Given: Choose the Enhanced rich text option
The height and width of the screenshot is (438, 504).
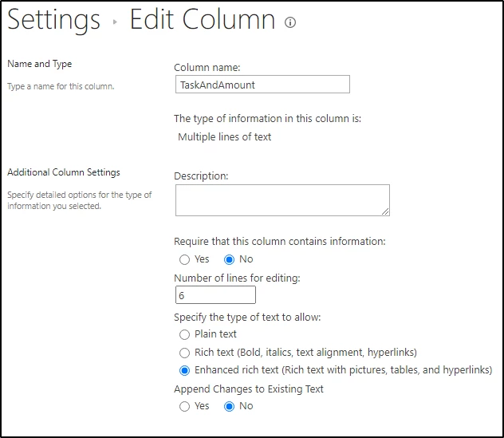Looking at the screenshot, I should [184, 370].
